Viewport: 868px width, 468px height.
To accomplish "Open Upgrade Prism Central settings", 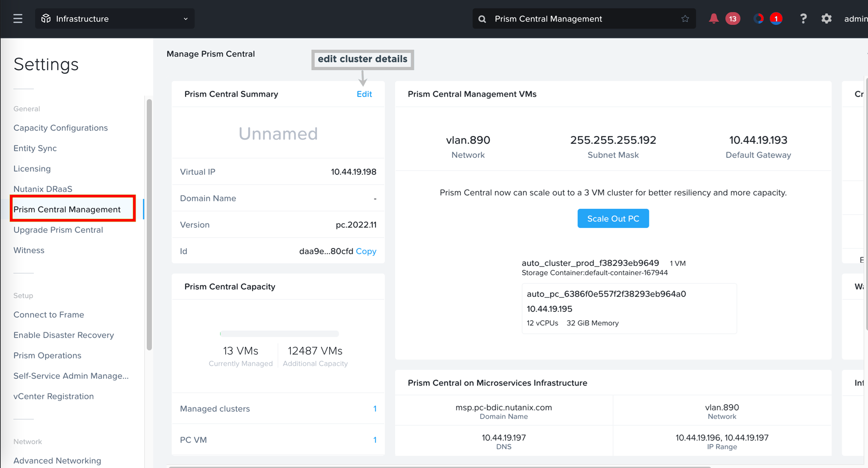I will 58,230.
